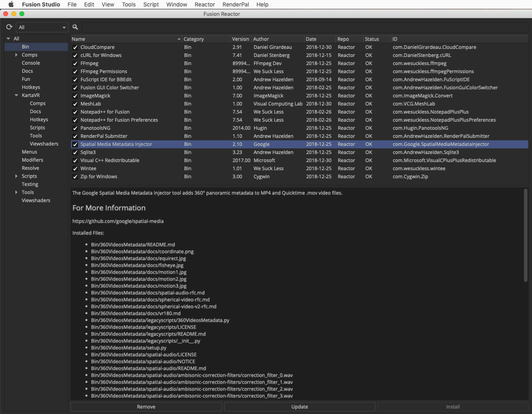
Task: Select the RenderPal Submitter row
Action: pos(299,136)
